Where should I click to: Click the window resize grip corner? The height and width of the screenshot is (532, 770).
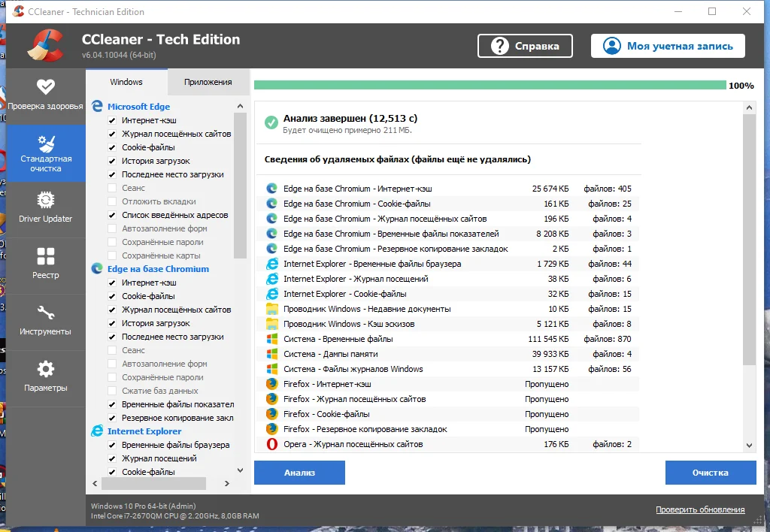point(759,520)
